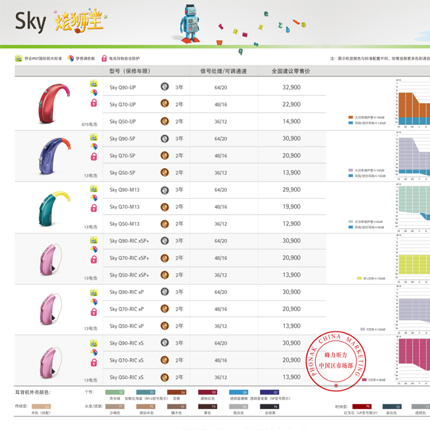Select the Sky Q90-RIC xSP+ model name
Screen dimensions: 430x430
129,241
